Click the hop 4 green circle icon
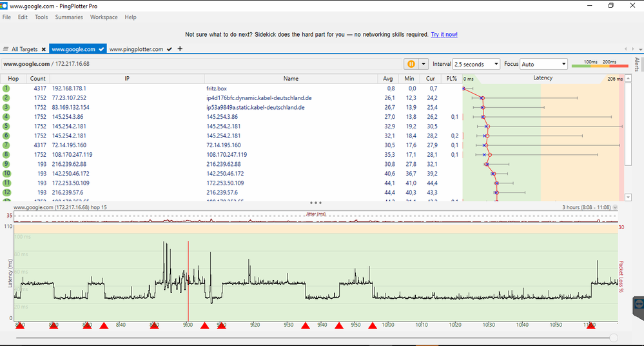644x346 pixels. 6,117
